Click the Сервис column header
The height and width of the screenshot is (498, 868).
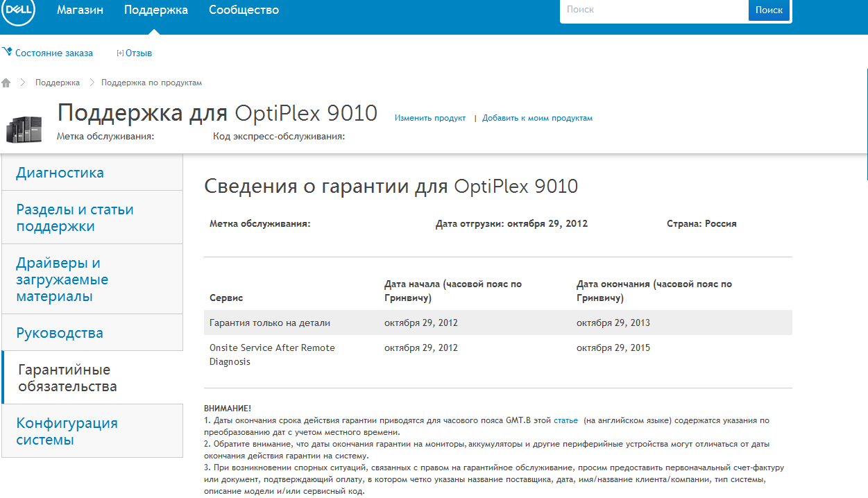226,298
